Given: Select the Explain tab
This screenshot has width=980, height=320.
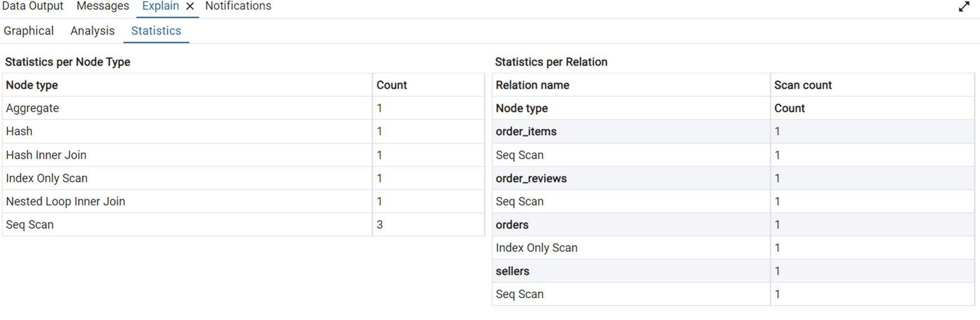Looking at the screenshot, I should [x=160, y=6].
